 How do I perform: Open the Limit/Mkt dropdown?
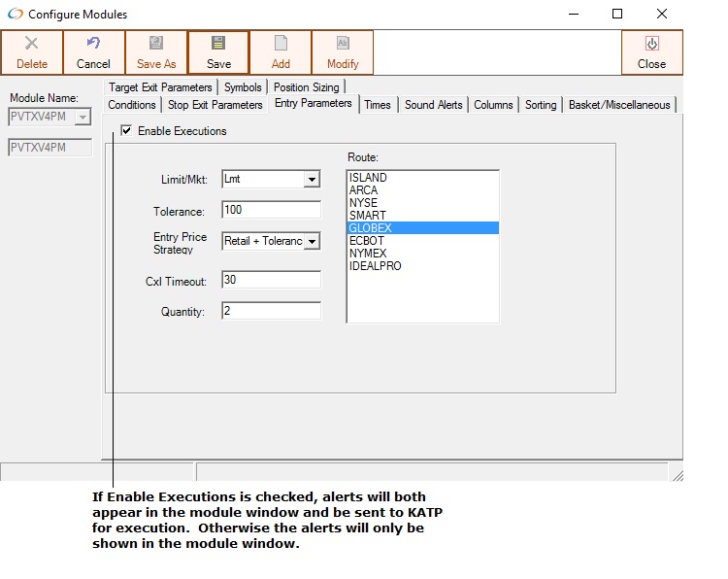click(x=311, y=180)
